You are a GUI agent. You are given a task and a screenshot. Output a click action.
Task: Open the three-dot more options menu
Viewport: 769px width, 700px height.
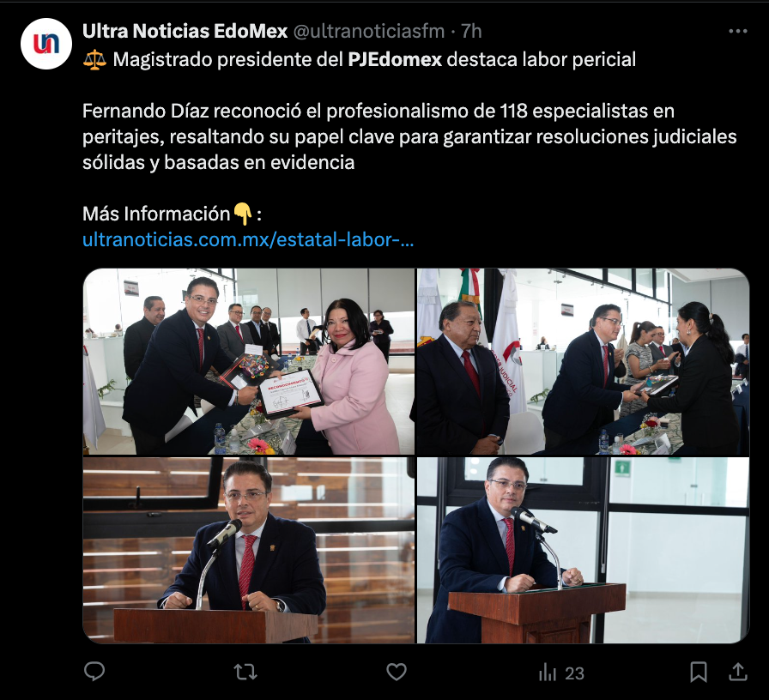click(737, 32)
